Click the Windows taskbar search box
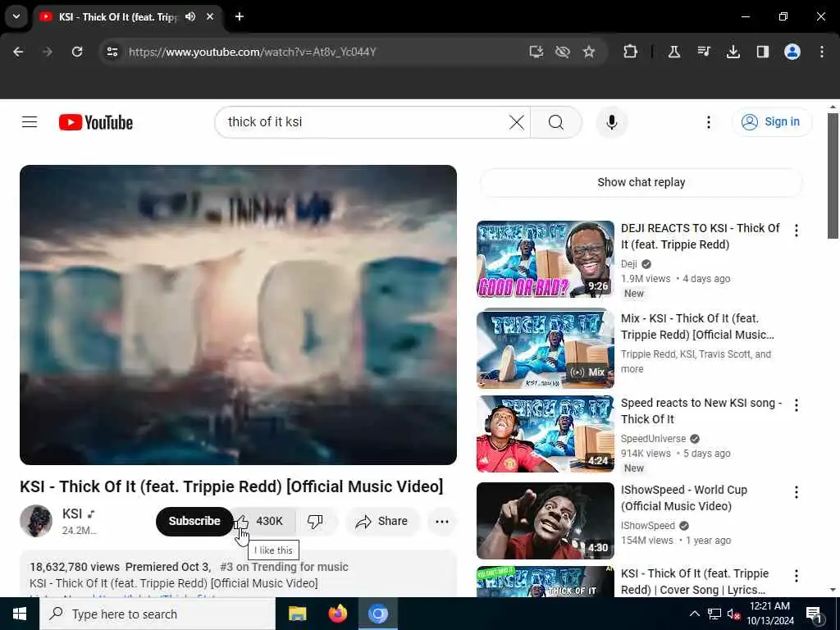 coord(157,614)
